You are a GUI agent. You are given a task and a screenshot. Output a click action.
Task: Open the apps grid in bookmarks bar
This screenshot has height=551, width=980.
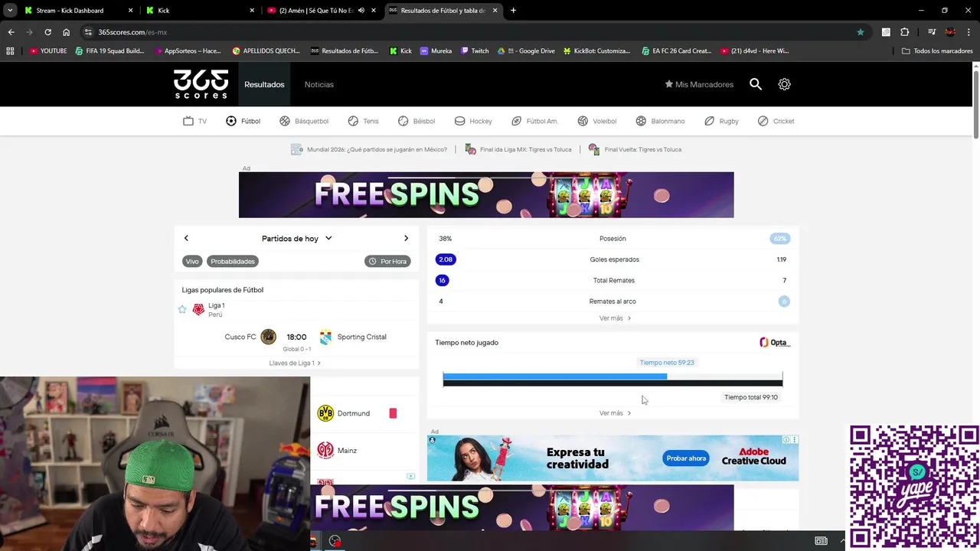coord(10,51)
